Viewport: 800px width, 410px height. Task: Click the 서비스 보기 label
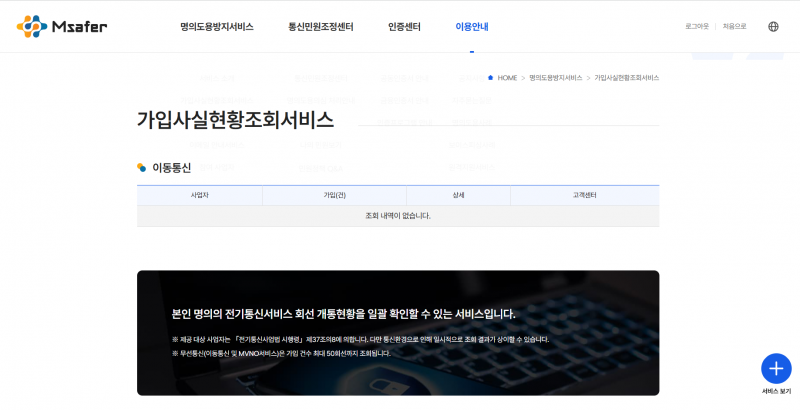click(776, 392)
